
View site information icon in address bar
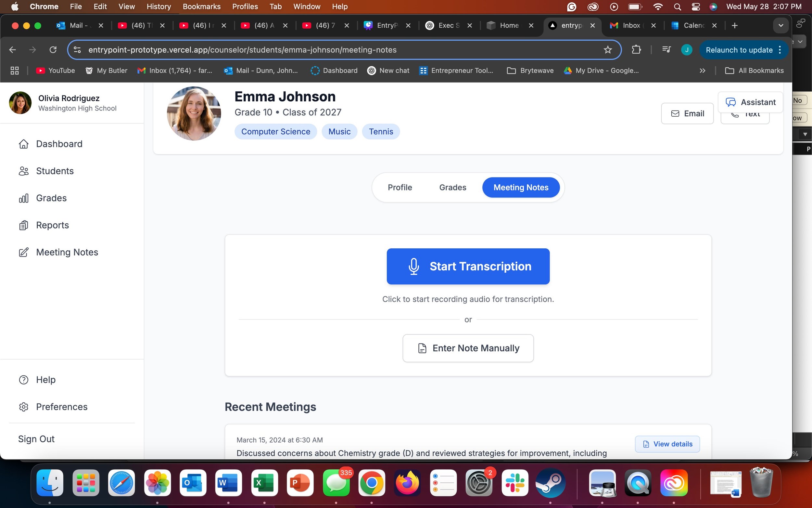pyautogui.click(x=77, y=50)
